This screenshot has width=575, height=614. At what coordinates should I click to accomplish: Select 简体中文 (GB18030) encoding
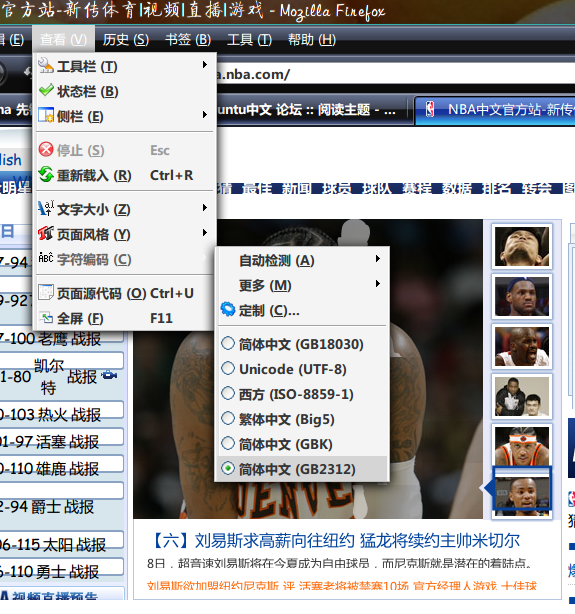tap(302, 344)
